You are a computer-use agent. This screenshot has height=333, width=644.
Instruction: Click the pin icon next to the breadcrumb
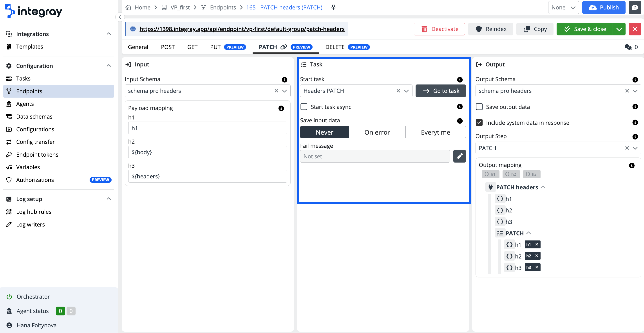[x=333, y=7]
